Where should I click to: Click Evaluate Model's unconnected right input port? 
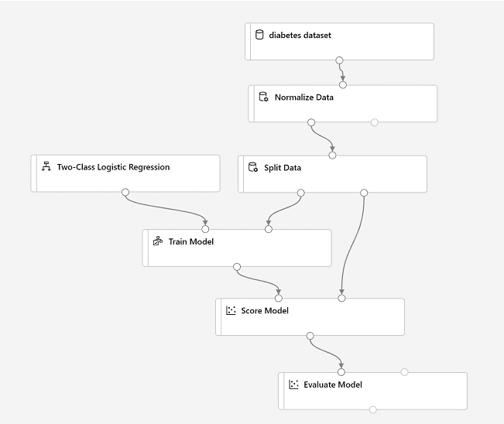404,372
